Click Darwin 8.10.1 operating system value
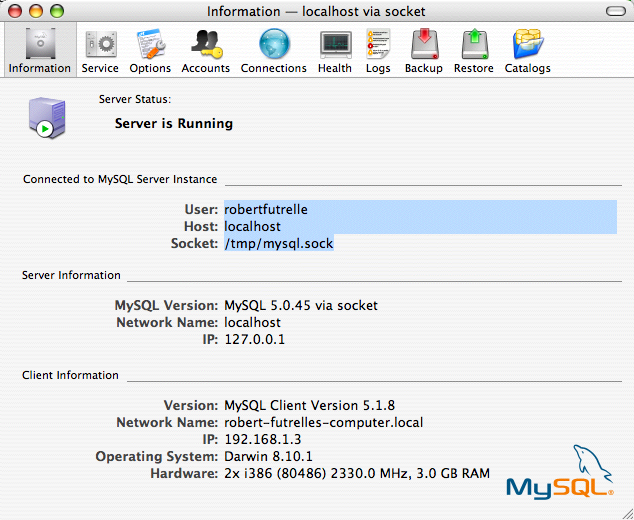Screen dimensions: 634x520 pyautogui.click(x=268, y=457)
